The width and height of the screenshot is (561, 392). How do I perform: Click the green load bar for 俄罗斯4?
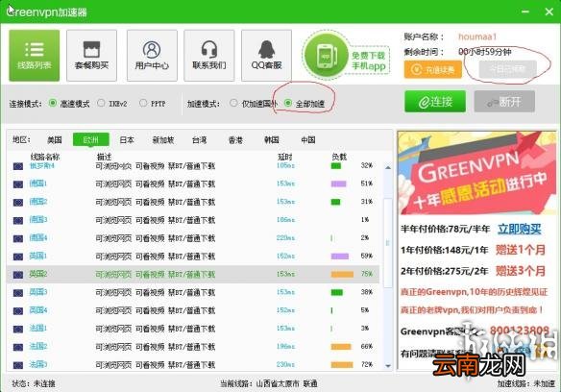tap(335, 166)
